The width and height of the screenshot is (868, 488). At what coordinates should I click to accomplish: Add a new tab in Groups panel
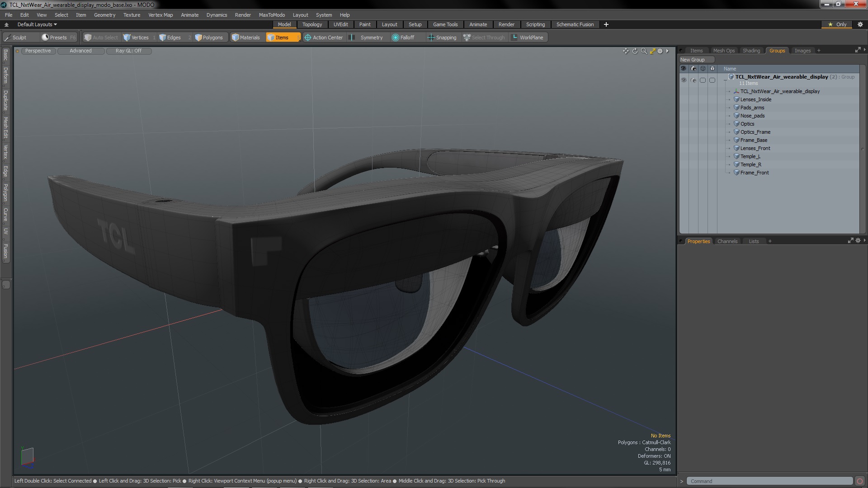[x=819, y=51]
